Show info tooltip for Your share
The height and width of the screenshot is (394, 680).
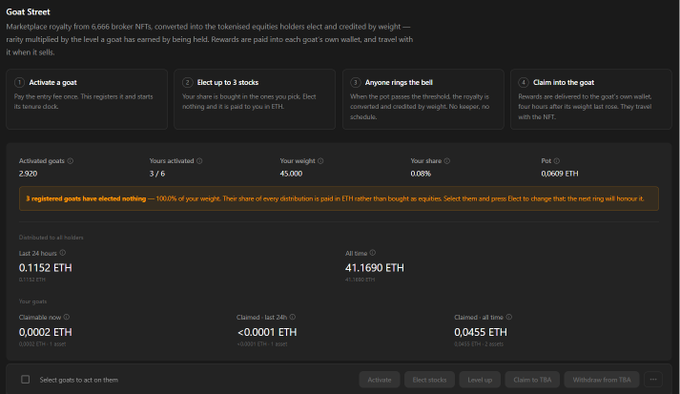click(x=447, y=161)
